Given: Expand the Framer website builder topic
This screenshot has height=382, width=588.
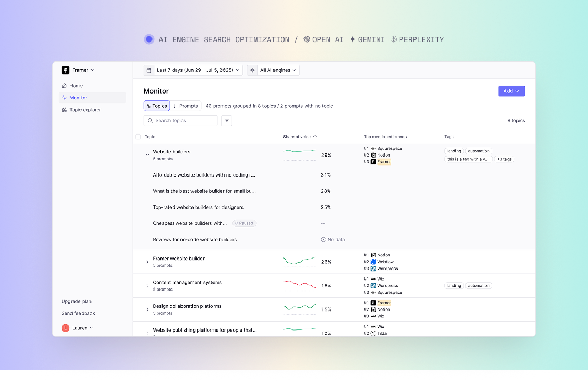Looking at the screenshot, I should (147, 262).
